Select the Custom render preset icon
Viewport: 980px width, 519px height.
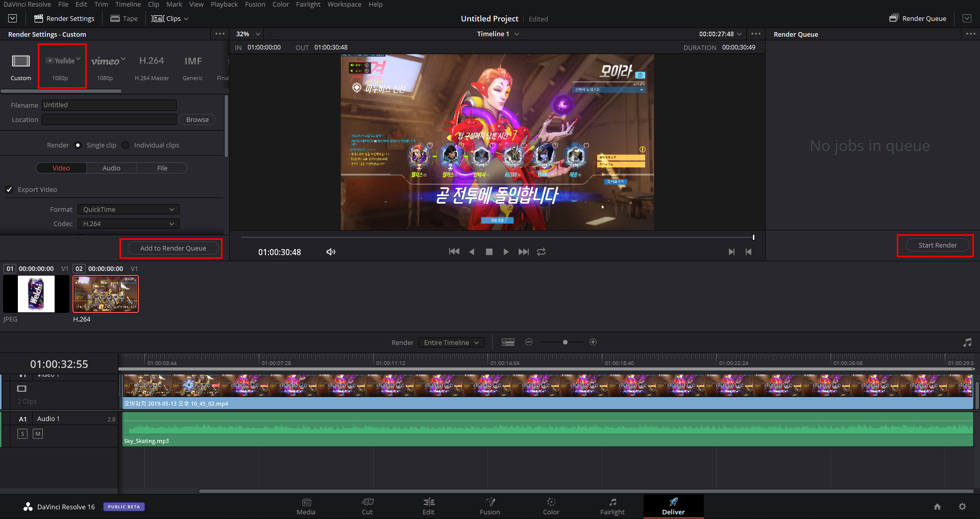[x=21, y=61]
